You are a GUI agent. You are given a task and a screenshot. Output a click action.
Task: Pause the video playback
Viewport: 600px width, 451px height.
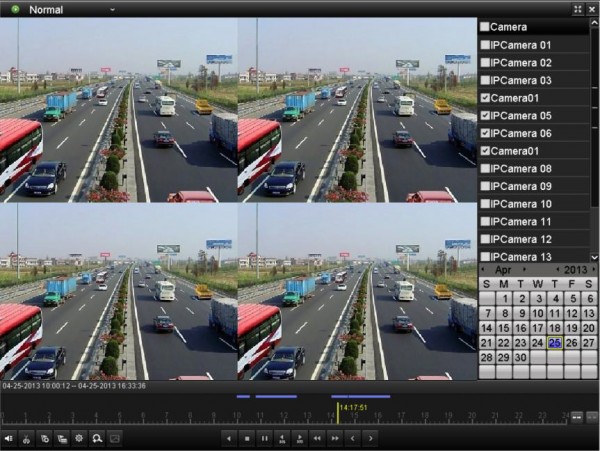pyautogui.click(x=264, y=438)
